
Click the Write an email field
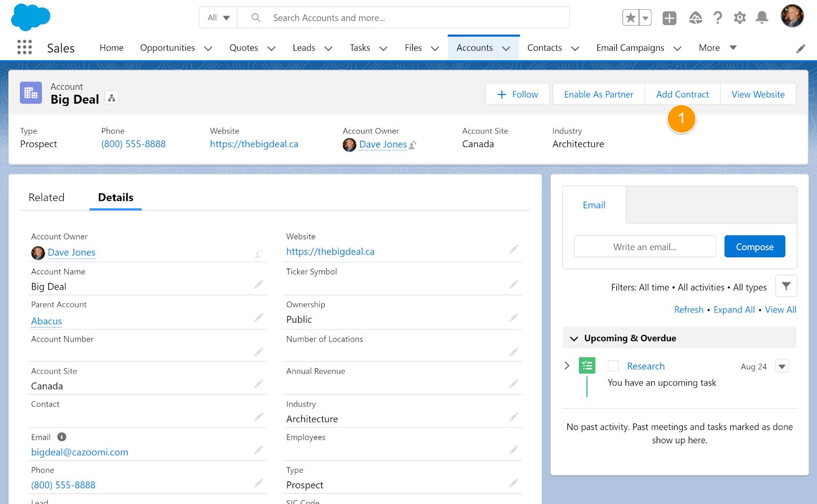pos(644,247)
